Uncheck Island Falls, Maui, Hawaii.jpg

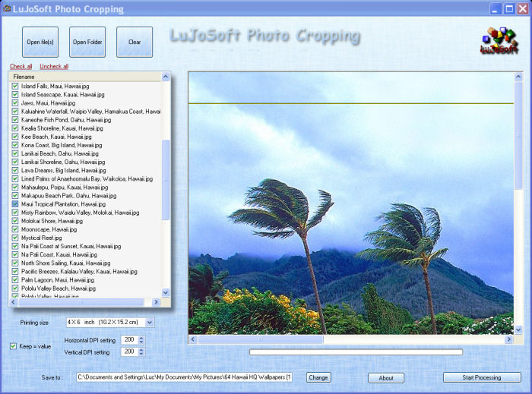click(15, 86)
